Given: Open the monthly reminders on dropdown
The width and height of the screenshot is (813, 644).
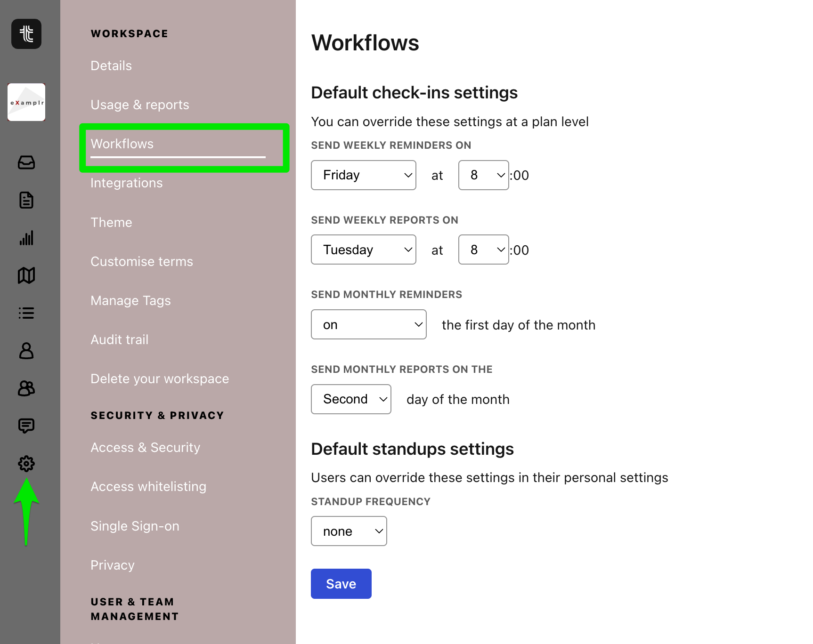Looking at the screenshot, I should 368,324.
